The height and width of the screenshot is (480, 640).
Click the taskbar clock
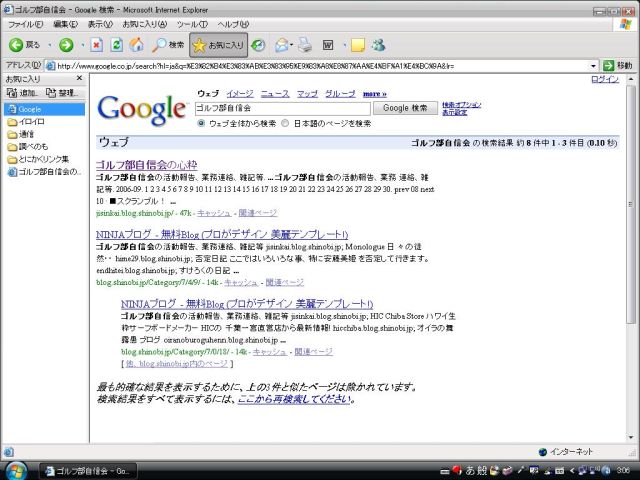pyautogui.click(x=623, y=471)
